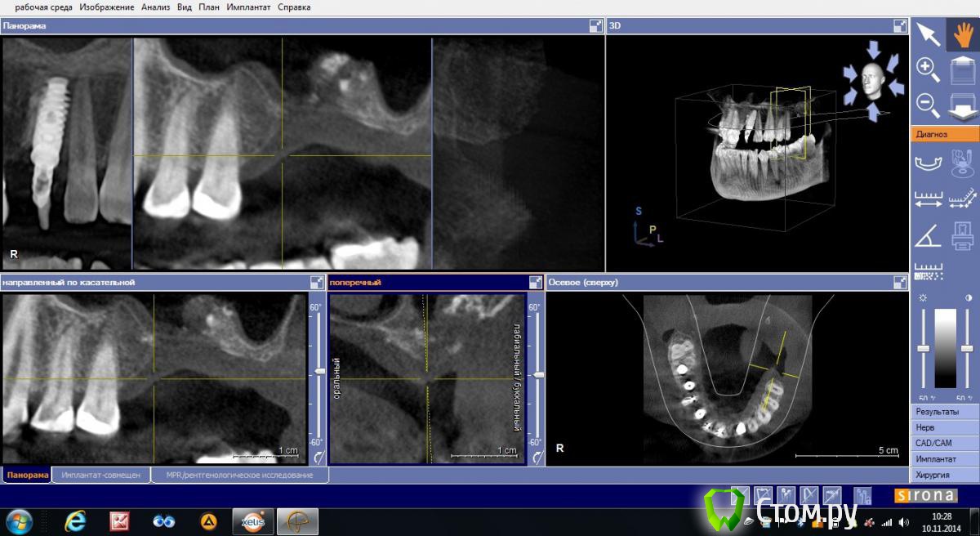This screenshot has height=536, width=980.
Task: Expand the Хирургия section
Action: tap(944, 475)
